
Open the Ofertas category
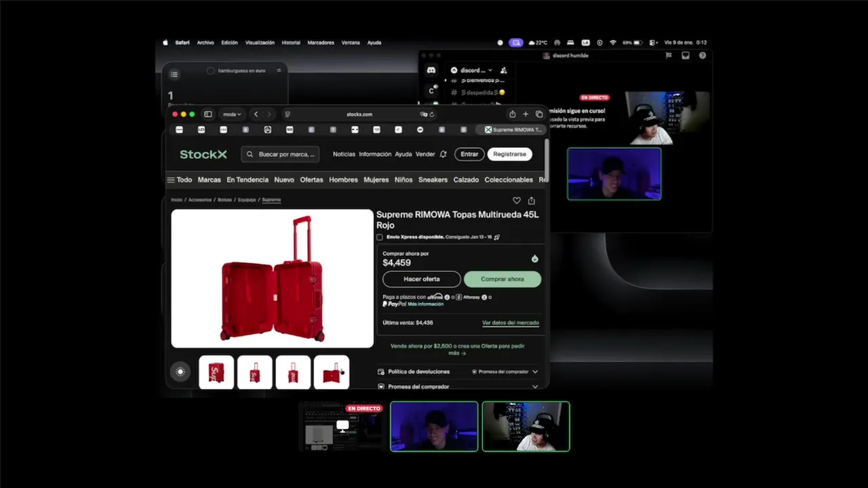(x=312, y=180)
